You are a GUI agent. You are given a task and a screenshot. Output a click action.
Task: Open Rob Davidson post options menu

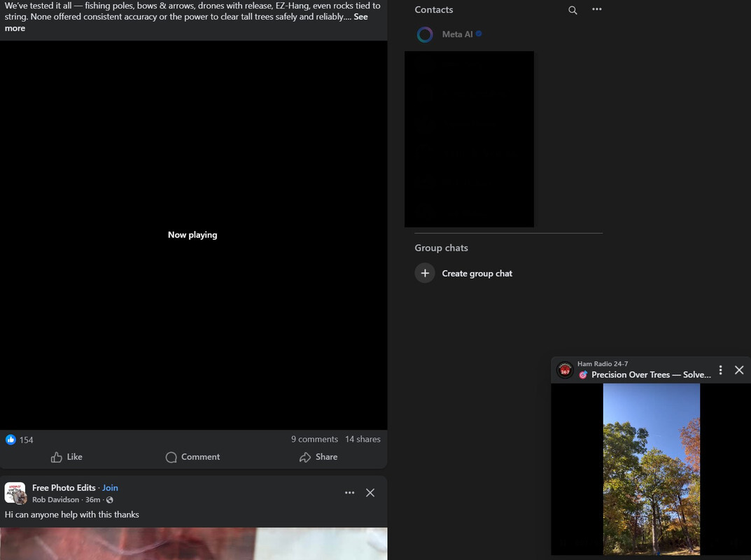pyautogui.click(x=349, y=493)
